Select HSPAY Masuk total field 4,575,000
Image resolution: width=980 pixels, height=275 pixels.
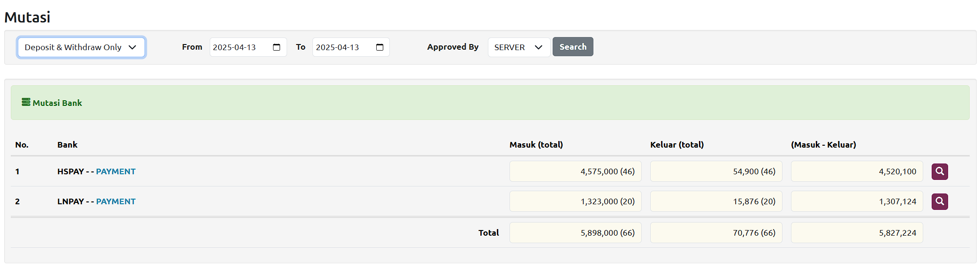point(575,171)
